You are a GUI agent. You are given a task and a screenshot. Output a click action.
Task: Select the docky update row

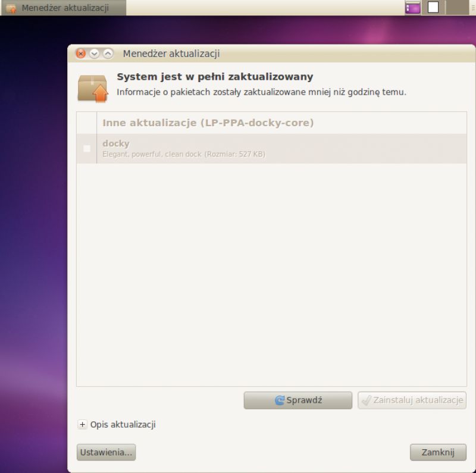(271, 149)
